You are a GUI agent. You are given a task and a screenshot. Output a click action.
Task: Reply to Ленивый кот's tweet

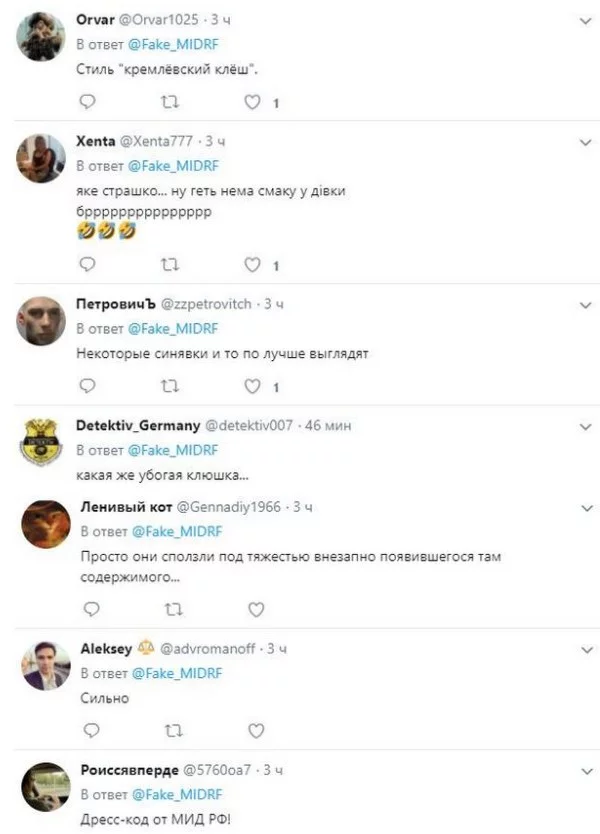90,608
